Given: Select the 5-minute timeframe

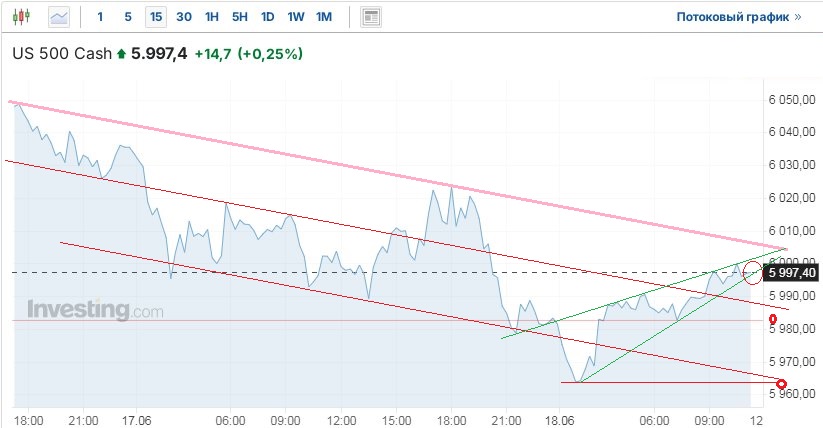Looking at the screenshot, I should 128,17.
